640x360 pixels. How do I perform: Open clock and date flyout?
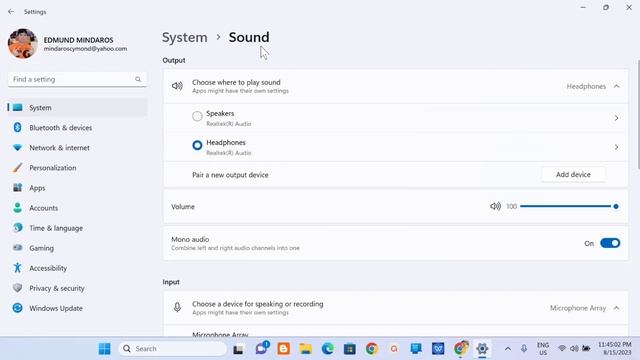(615, 349)
